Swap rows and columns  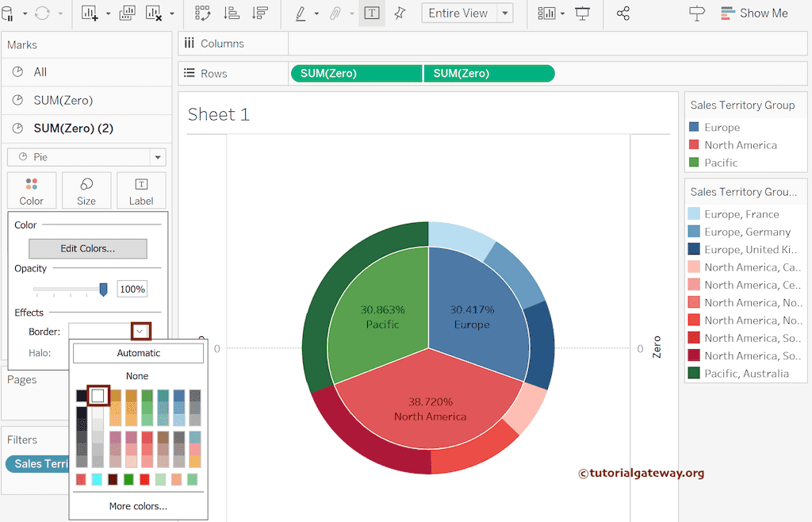203,13
